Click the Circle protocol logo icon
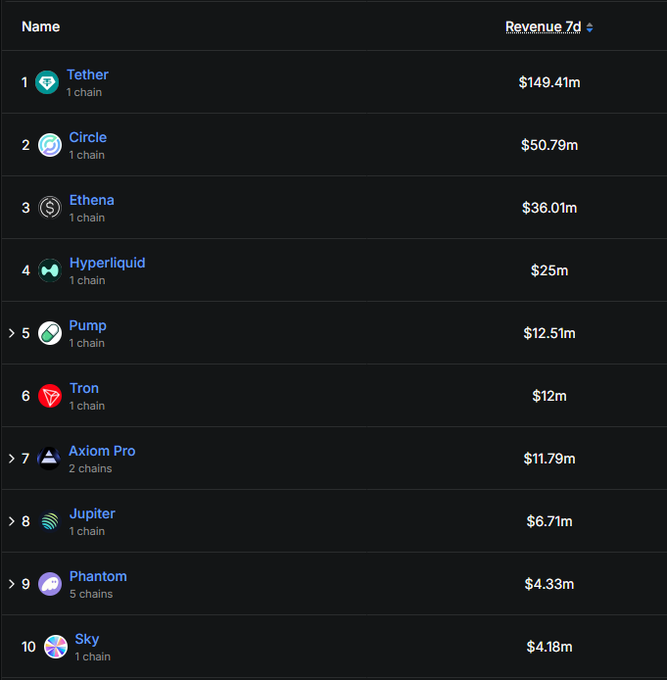This screenshot has width=667, height=680. (50, 146)
